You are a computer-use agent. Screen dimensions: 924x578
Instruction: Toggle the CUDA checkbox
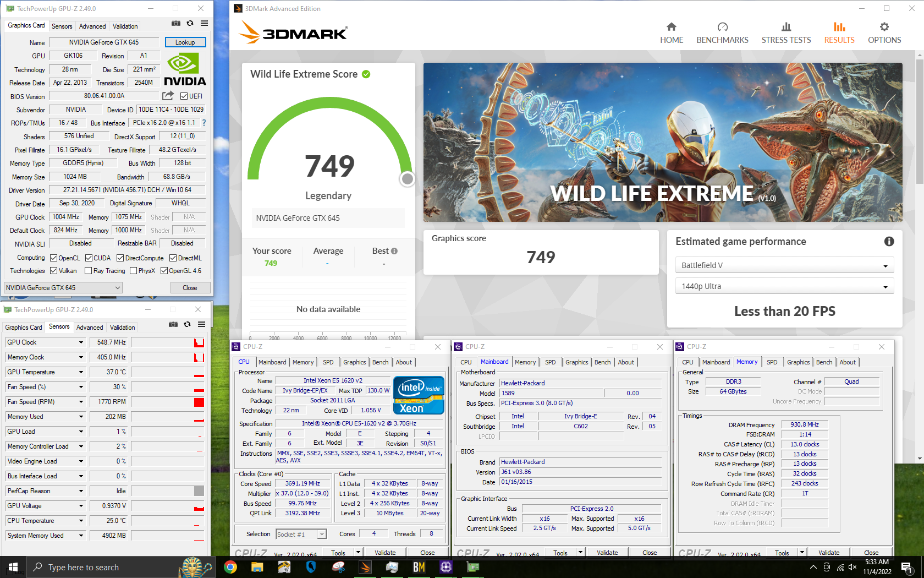click(89, 258)
